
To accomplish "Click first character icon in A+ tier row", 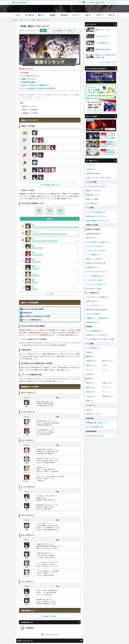I will [x=35, y=155].
